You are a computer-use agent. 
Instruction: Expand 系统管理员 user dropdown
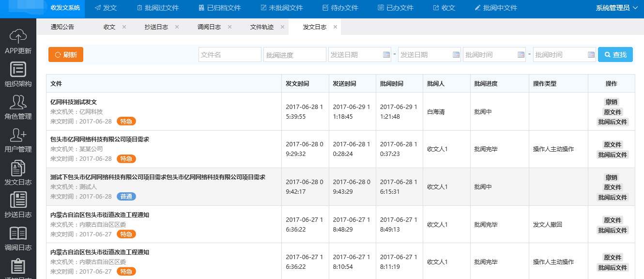pyautogui.click(x=616, y=8)
